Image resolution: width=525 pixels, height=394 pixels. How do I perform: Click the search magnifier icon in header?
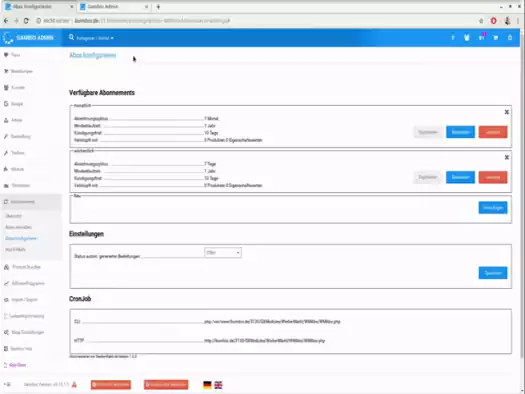pyautogui.click(x=71, y=37)
